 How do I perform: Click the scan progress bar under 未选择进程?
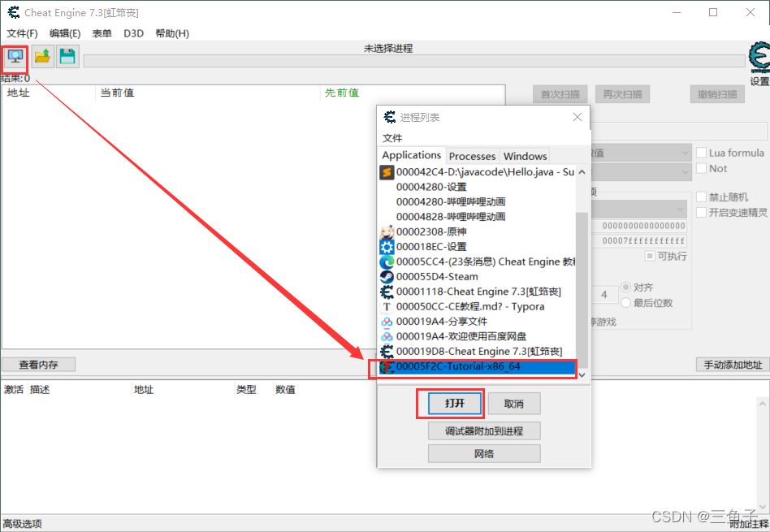click(x=414, y=61)
